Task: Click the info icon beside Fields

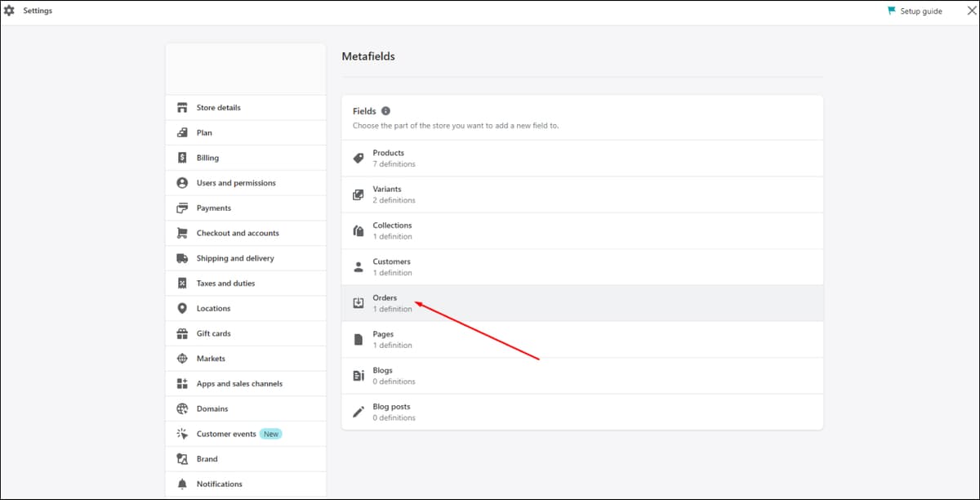Action: point(385,111)
